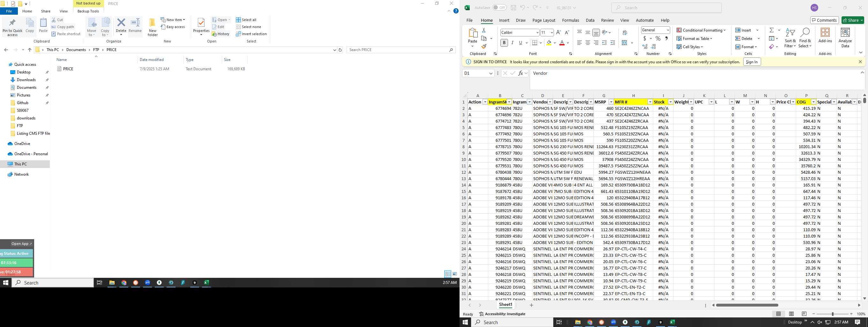The image size is (868, 327).
Task: Center text horizontally in Excel
Action: (x=587, y=43)
